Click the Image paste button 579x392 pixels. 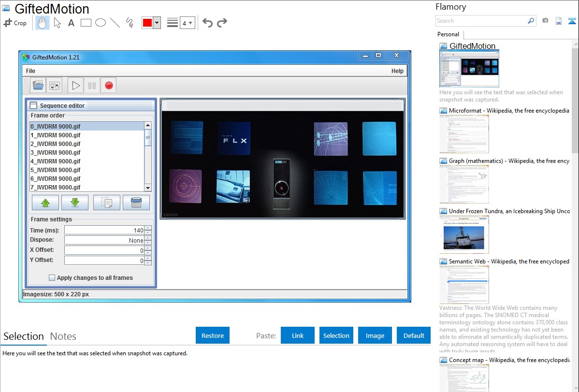coord(375,335)
